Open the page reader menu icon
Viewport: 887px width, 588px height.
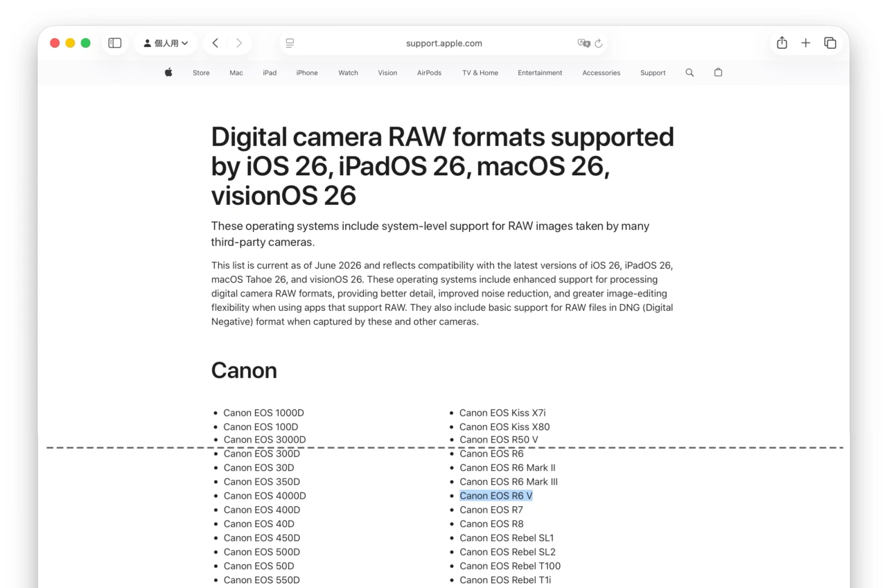[290, 43]
